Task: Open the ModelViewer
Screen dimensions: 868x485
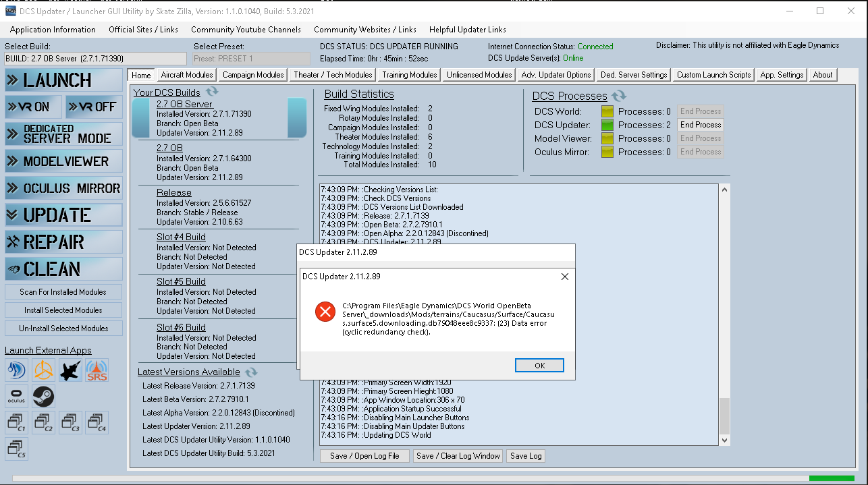Action: pos(63,161)
